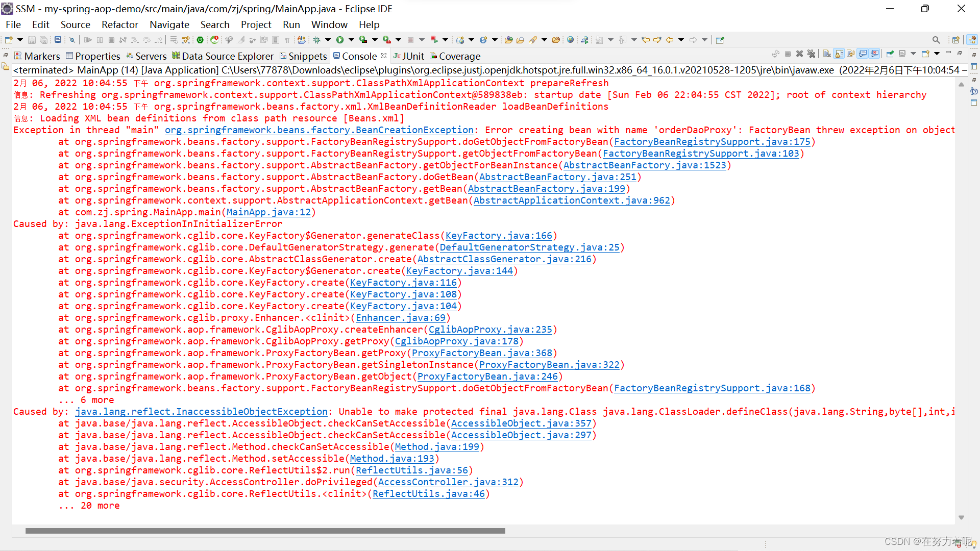Open InaccessibleObjectException link
Image resolution: width=980 pixels, height=551 pixels.
pos(201,412)
